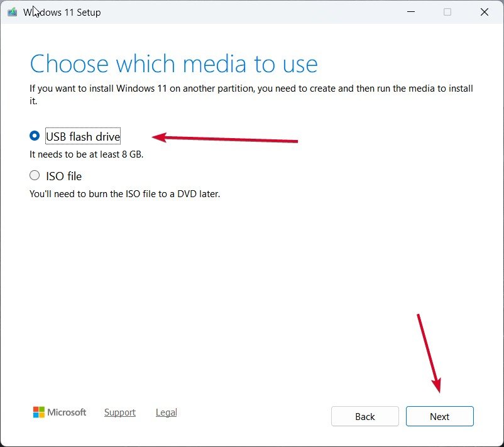Open the Support link
This screenshot has width=504, height=447.
[x=119, y=412]
